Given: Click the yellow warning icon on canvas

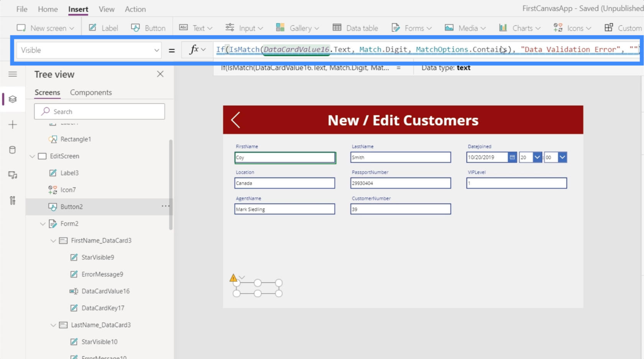Looking at the screenshot, I should [233, 278].
